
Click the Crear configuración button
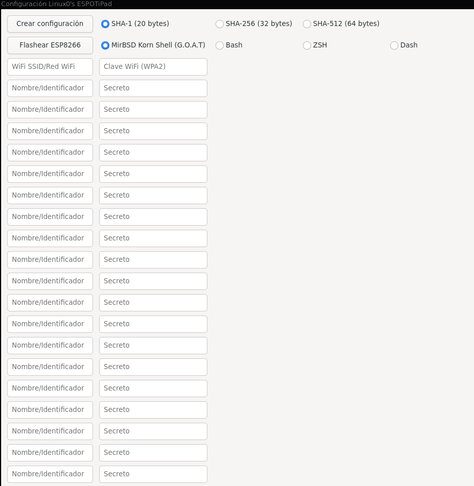coord(50,24)
